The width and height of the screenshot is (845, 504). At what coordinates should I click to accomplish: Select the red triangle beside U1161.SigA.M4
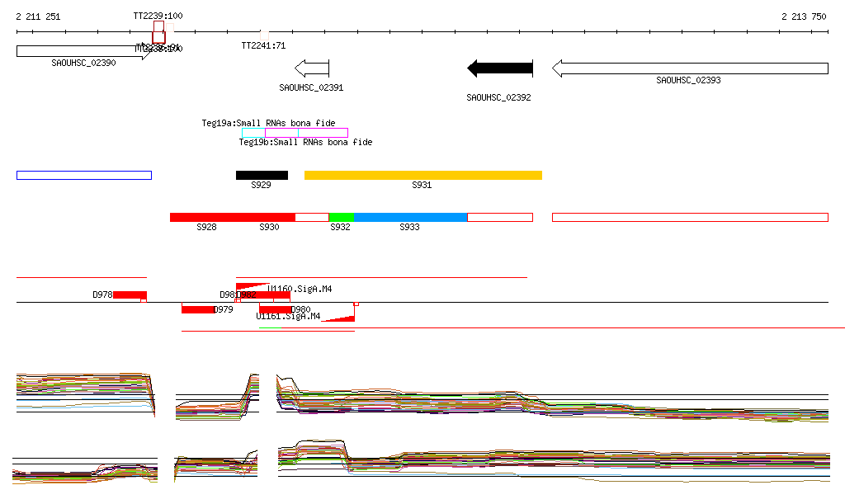338,318
